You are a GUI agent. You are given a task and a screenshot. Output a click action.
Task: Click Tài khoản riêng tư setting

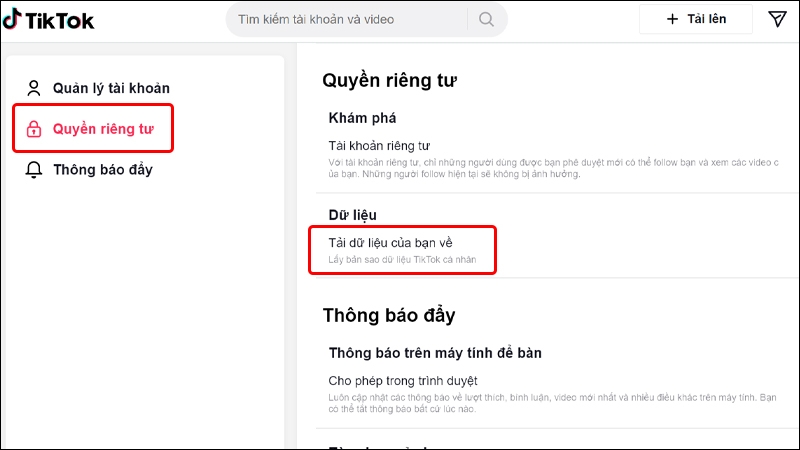[x=379, y=146]
